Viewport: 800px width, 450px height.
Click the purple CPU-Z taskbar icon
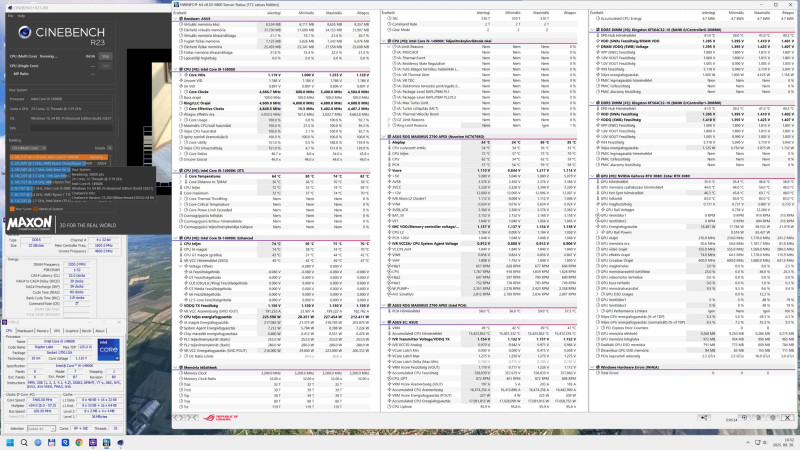(x=93, y=442)
